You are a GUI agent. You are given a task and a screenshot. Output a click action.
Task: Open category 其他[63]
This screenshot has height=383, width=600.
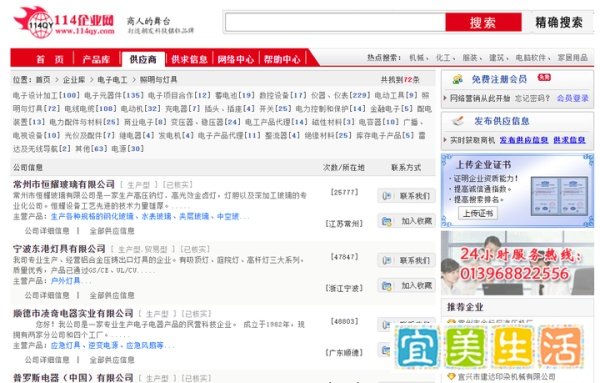point(91,148)
